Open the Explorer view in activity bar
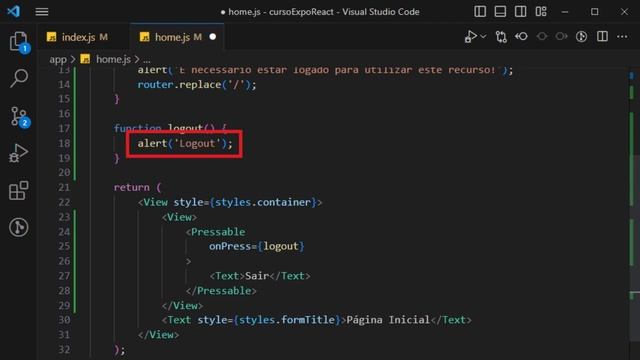Screen dimensions: 640x360 [19, 41]
